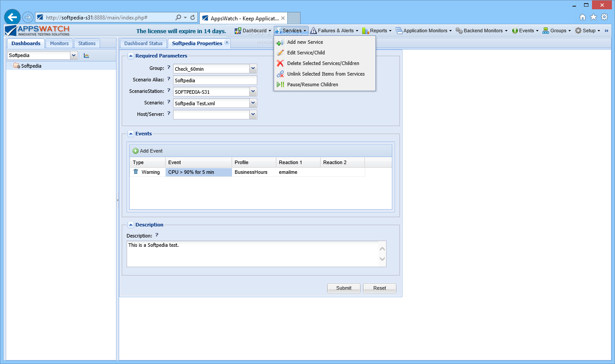615x364 pixels.
Task: Open the Events menu in toolbar
Action: click(x=525, y=31)
